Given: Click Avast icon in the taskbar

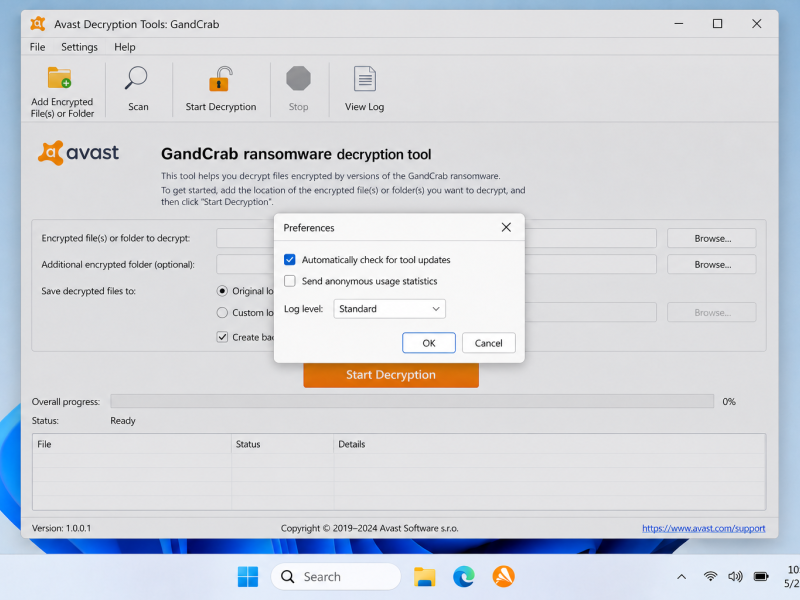Looking at the screenshot, I should pyautogui.click(x=504, y=577).
